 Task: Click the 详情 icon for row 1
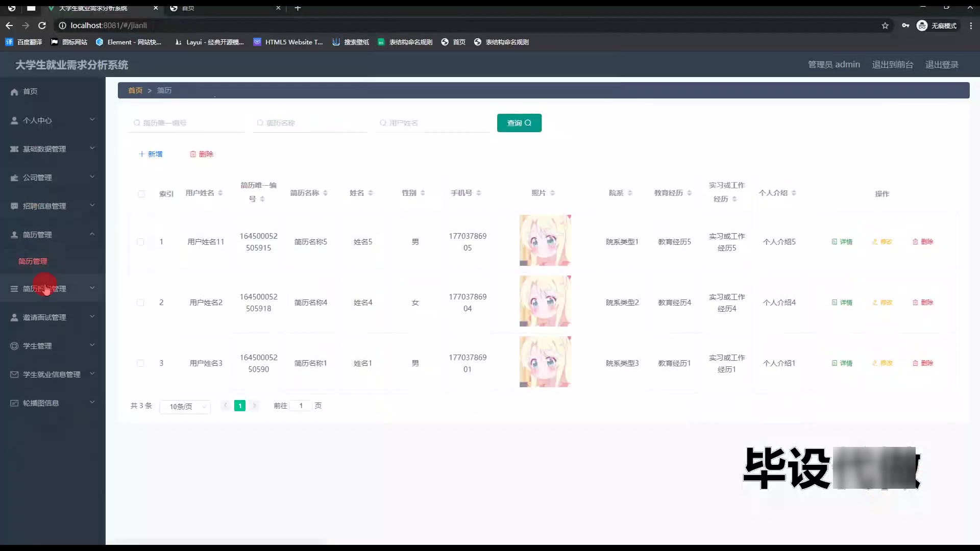click(835, 242)
